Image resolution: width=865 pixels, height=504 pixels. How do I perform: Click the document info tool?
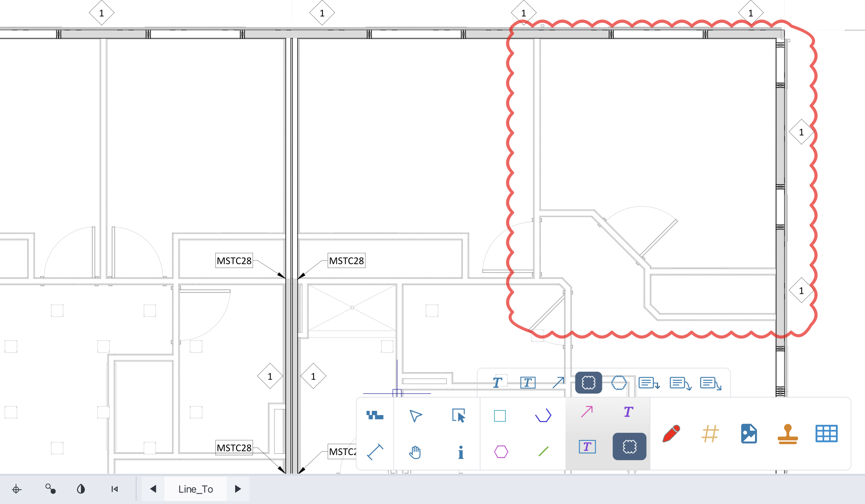click(460, 452)
